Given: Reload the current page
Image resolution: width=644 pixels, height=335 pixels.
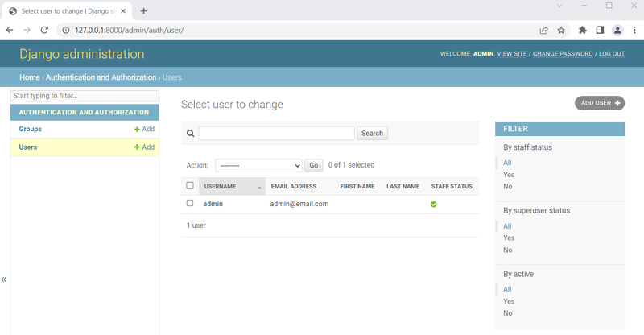Looking at the screenshot, I should click(x=44, y=30).
